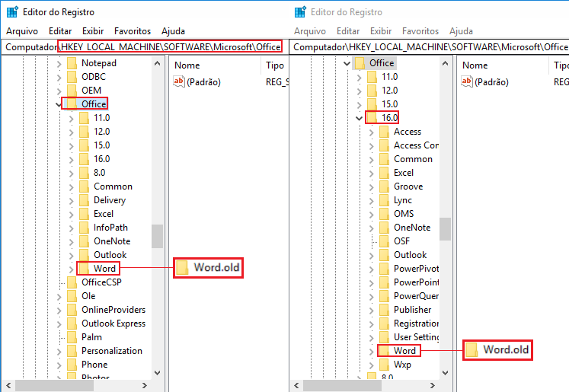The height and width of the screenshot is (392, 569).
Task: Click right tree vertical scrollbar down arrow
Action: tap(445, 372)
